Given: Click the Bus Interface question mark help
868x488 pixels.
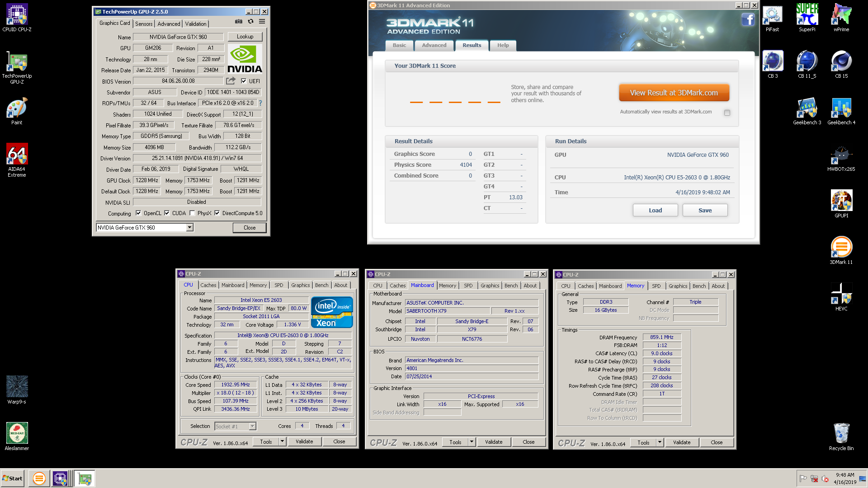Looking at the screenshot, I should pyautogui.click(x=260, y=103).
